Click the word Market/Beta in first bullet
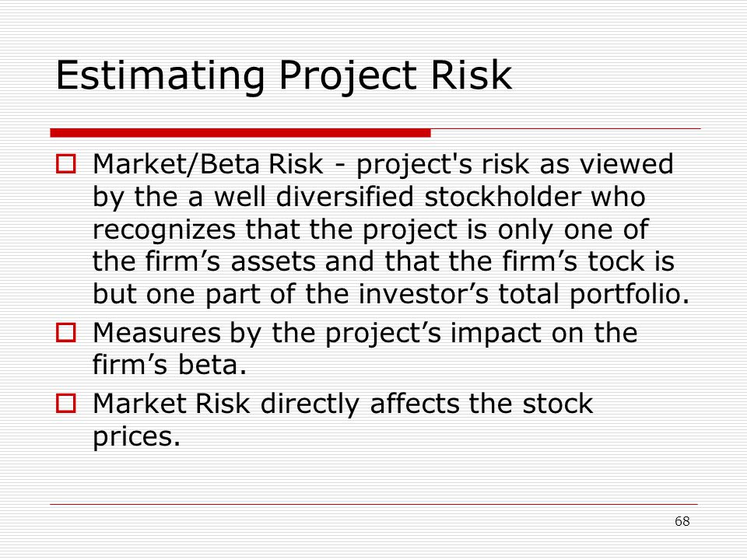The height and width of the screenshot is (560, 747). tap(176, 165)
